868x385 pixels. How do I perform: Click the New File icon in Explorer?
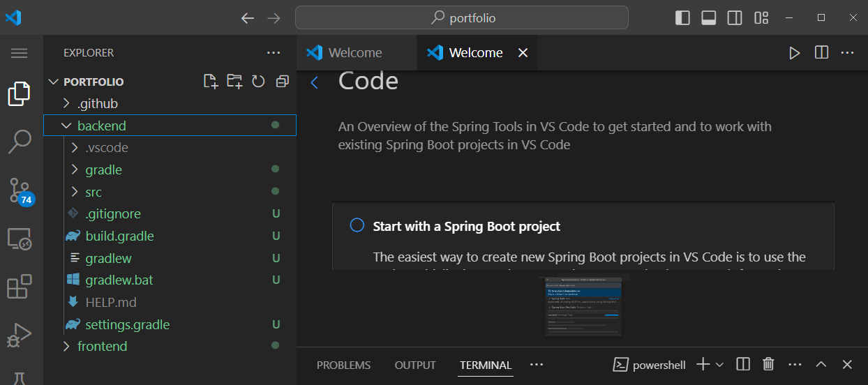point(211,82)
